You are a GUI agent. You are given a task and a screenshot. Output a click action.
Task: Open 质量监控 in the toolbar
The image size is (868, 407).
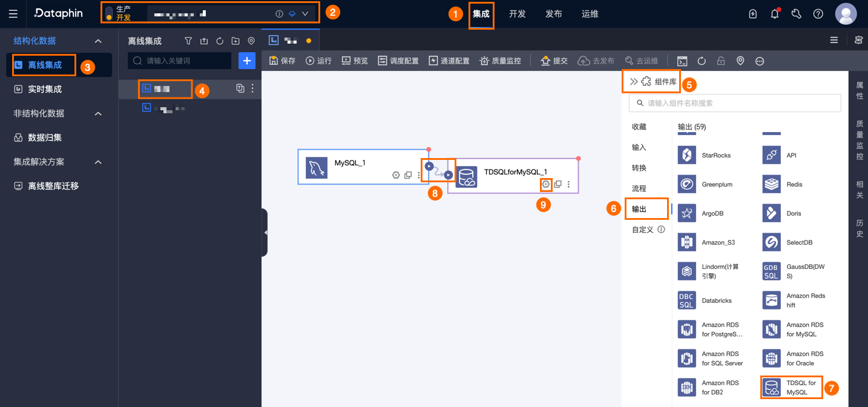coord(500,61)
